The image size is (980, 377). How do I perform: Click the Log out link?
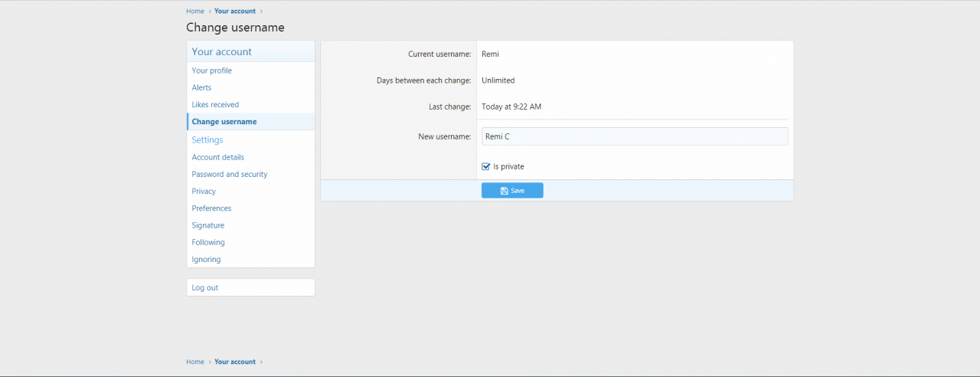[205, 288]
